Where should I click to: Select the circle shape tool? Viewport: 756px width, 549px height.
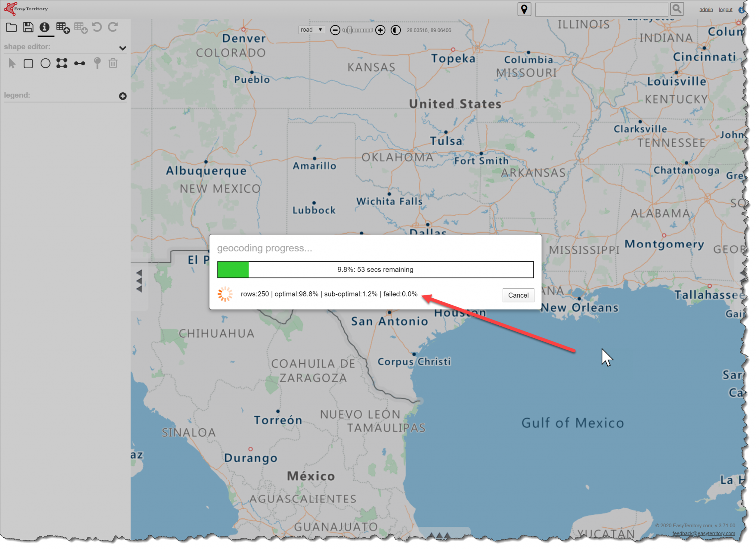point(45,63)
